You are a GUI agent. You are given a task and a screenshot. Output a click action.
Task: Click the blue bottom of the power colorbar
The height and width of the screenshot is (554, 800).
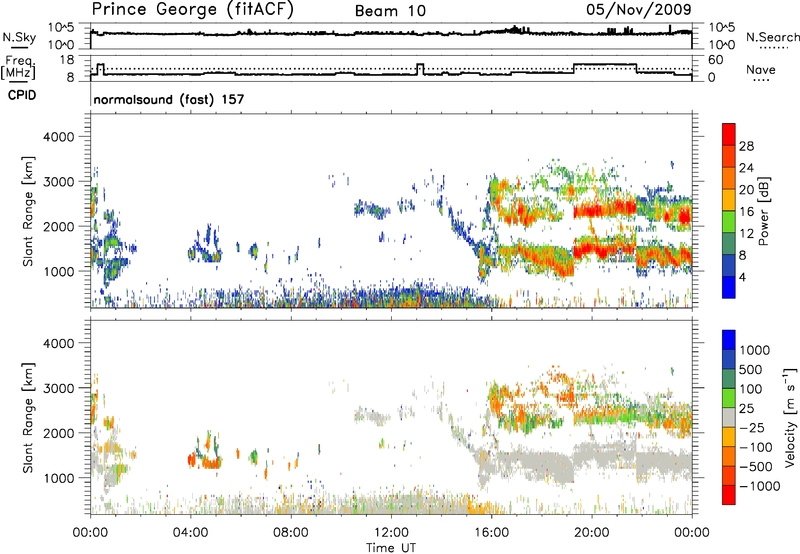pos(729,287)
